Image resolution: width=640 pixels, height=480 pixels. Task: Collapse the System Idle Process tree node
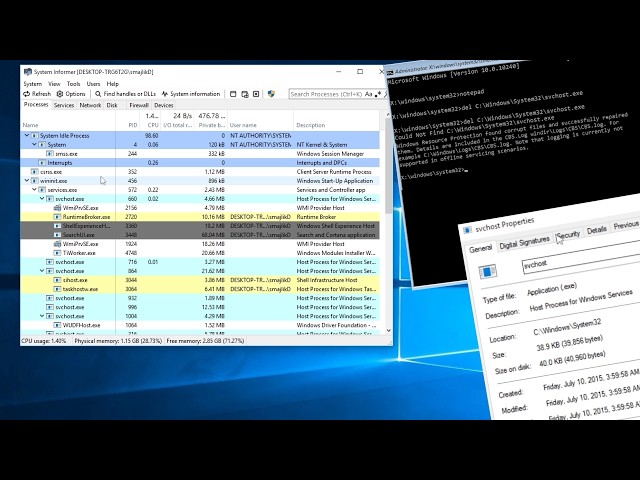click(x=27, y=135)
